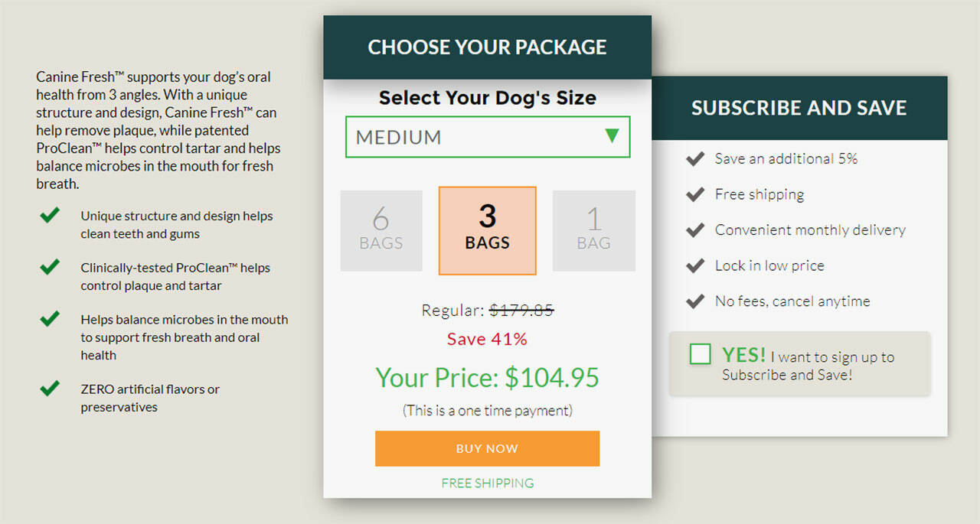Click the 'Choose Your Package' header
980x524 pixels.
point(487,47)
